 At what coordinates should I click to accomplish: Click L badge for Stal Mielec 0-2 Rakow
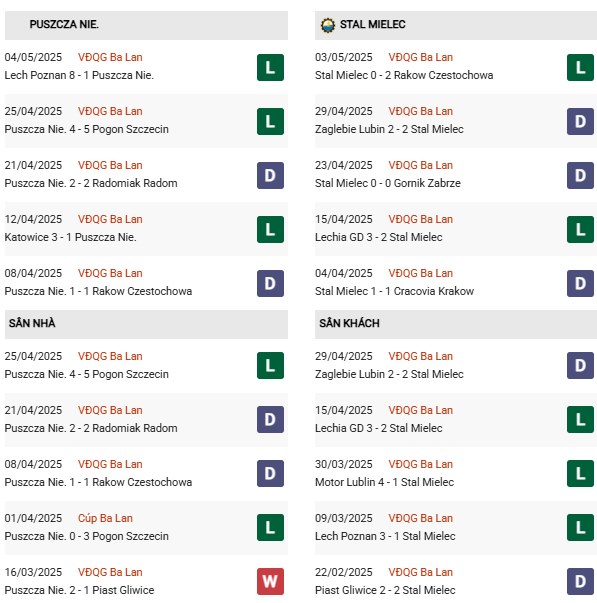pyautogui.click(x=580, y=68)
